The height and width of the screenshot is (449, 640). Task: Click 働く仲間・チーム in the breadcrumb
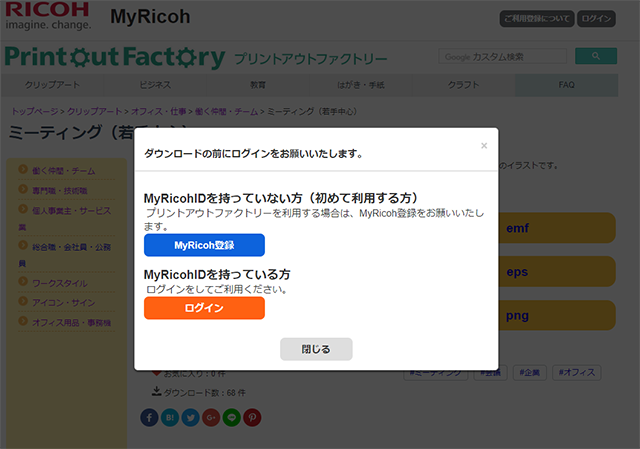(x=226, y=111)
